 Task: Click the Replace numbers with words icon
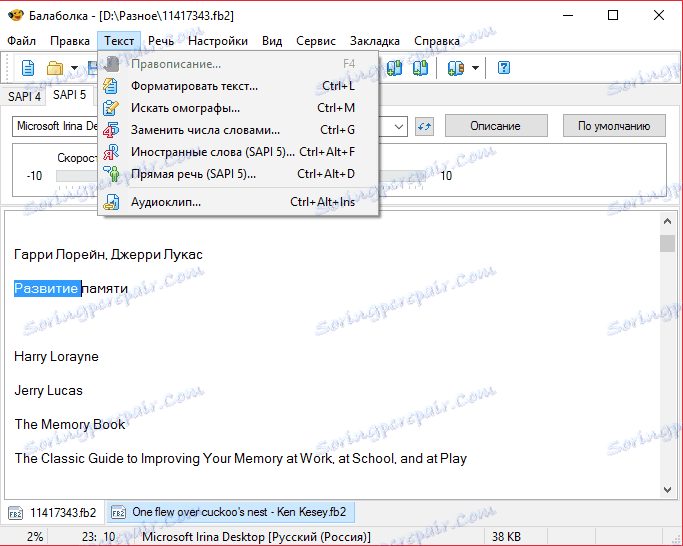(111, 130)
